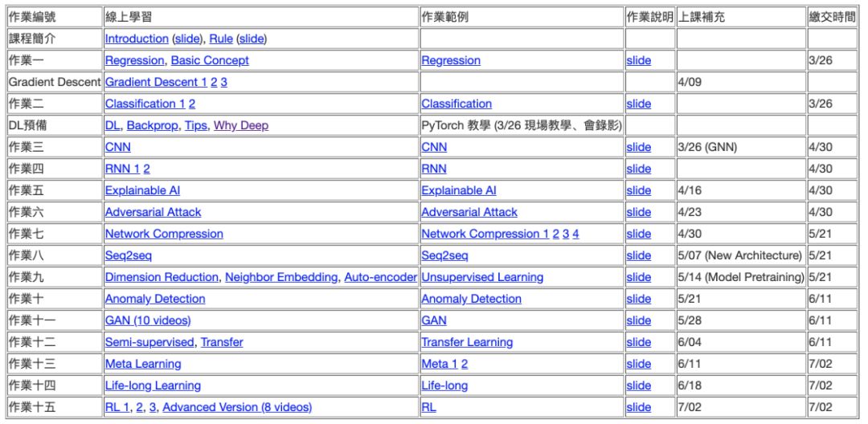Open Network Compression example part 4 link

(x=575, y=234)
